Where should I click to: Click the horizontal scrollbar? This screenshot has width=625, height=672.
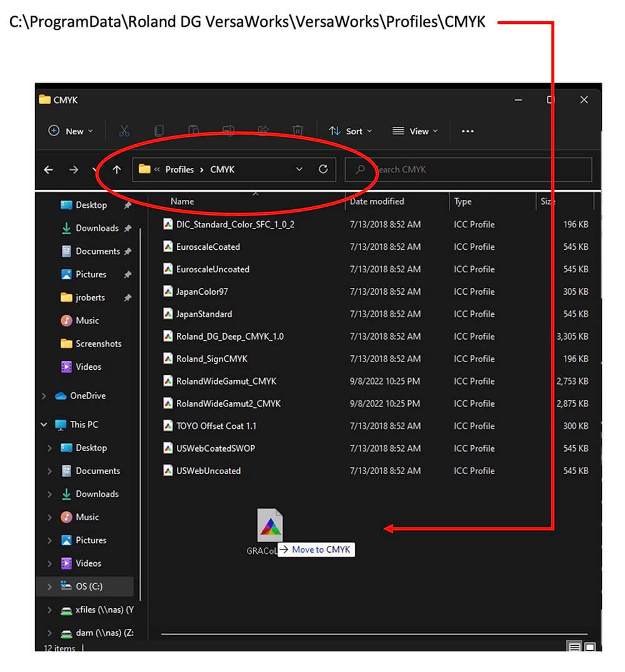click(x=374, y=633)
